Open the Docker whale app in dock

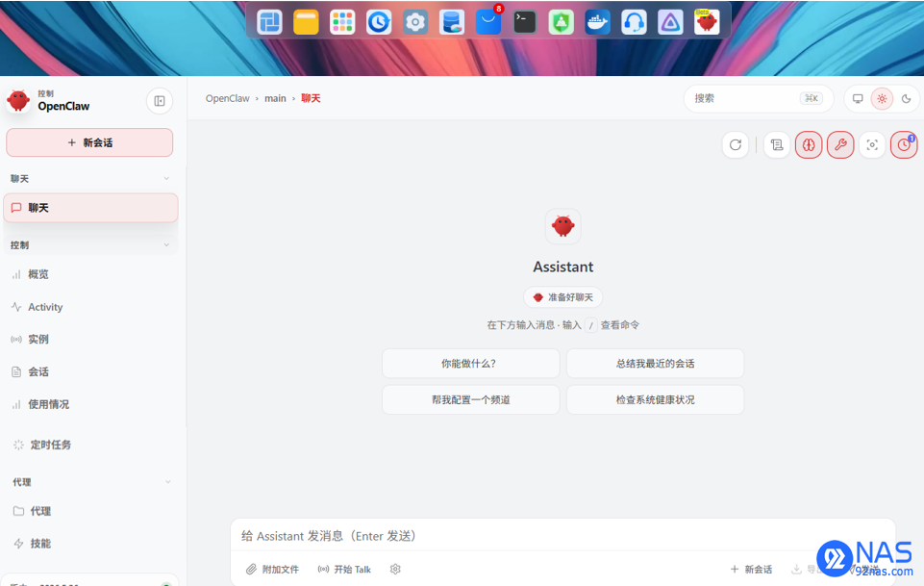click(597, 22)
